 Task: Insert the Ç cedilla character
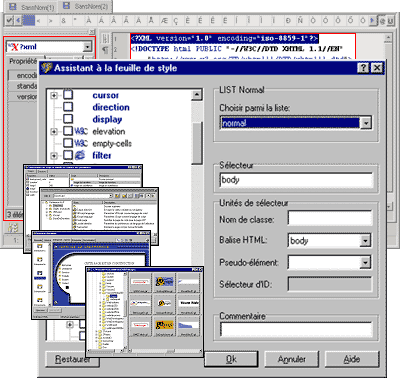coord(176,21)
